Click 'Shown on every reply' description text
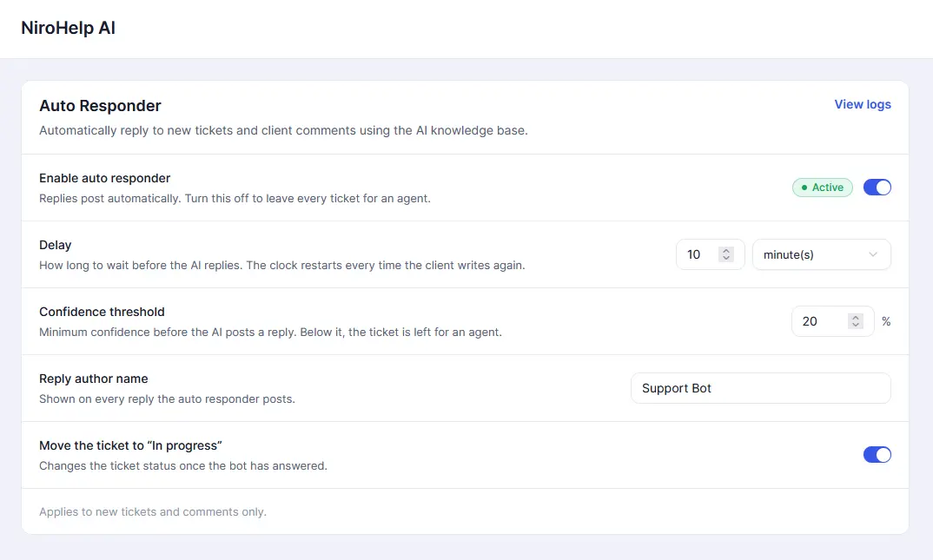The height and width of the screenshot is (560, 933). coord(167,399)
